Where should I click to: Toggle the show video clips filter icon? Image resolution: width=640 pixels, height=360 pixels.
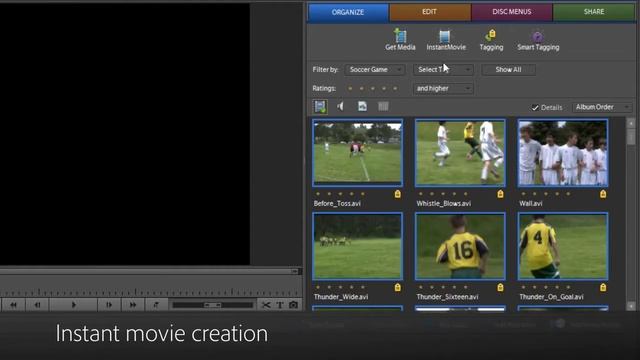pos(320,107)
